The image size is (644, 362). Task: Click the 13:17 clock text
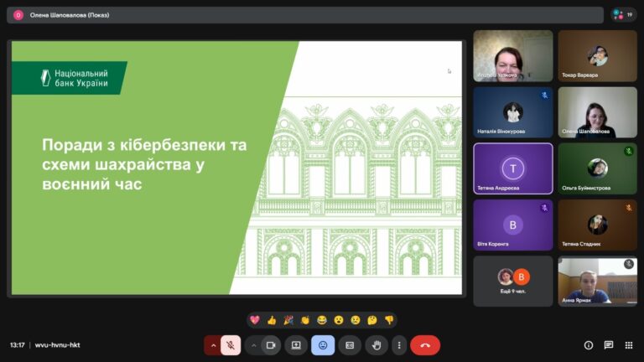coord(18,345)
